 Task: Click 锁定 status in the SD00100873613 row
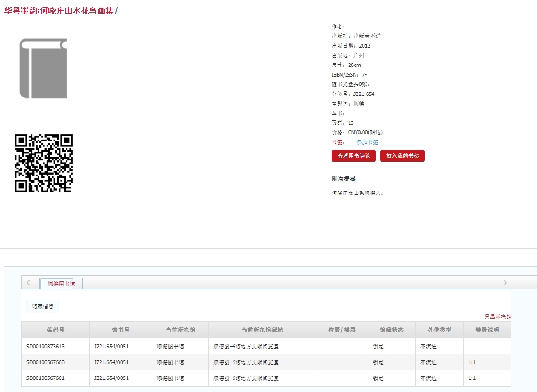click(378, 347)
